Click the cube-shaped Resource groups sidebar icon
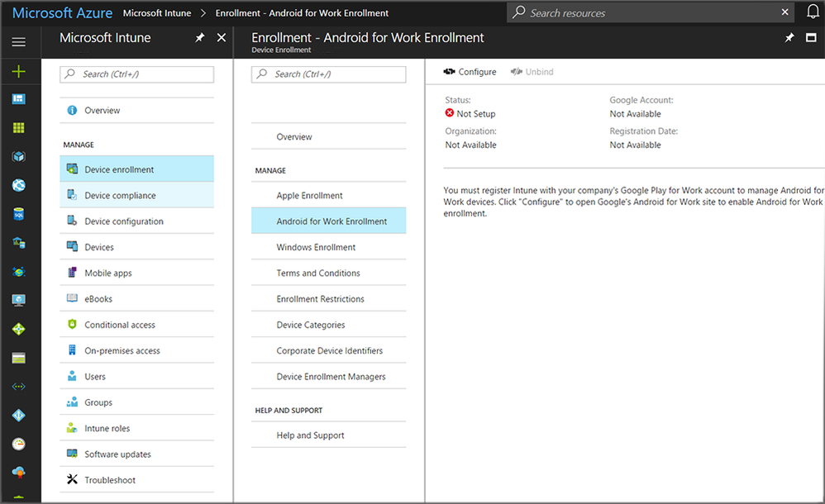Viewport: 825px width, 504px height. (21, 156)
